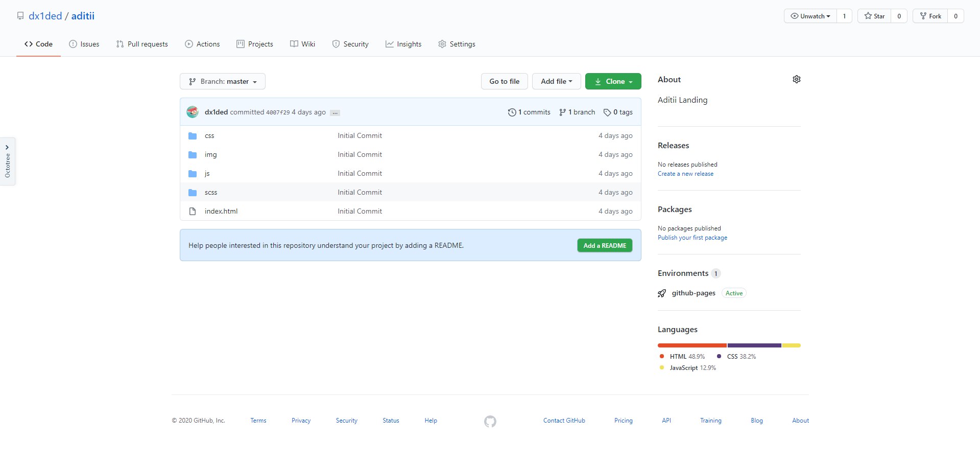Click the Contact GitHub footer link

point(564,421)
